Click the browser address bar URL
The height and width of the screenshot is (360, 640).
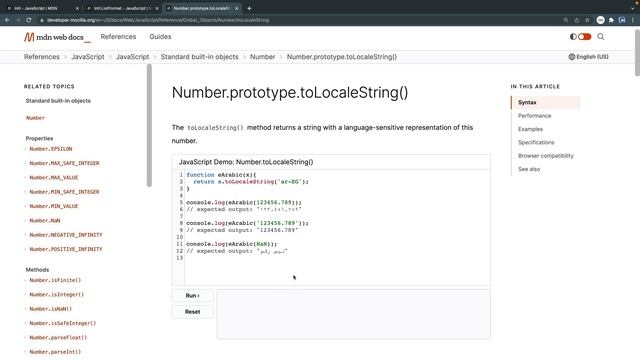pyautogui.click(x=158, y=20)
